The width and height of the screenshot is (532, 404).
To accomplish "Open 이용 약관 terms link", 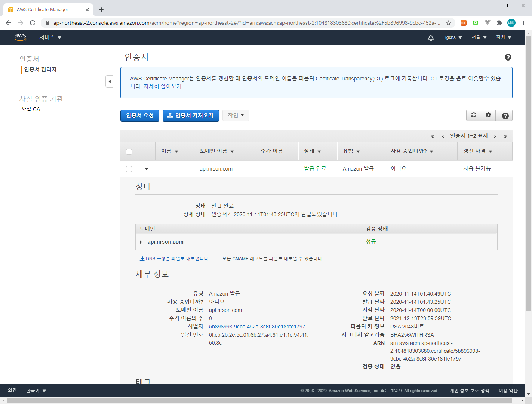I will click(508, 391).
